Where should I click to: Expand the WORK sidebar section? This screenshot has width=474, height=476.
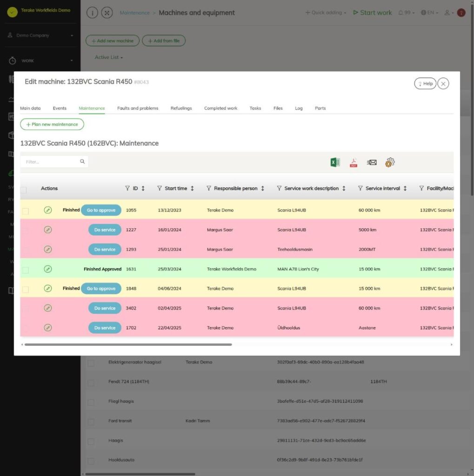click(72, 61)
